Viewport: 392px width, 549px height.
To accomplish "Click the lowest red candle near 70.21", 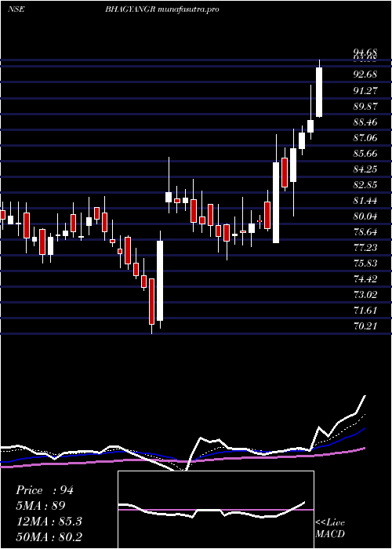I will (x=151, y=301).
